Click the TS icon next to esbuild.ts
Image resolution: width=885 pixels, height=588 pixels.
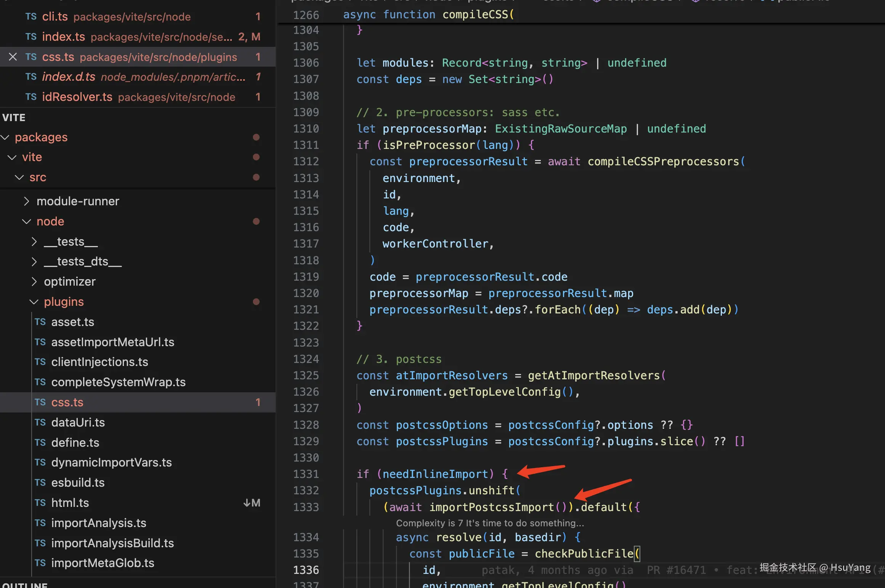point(40,483)
